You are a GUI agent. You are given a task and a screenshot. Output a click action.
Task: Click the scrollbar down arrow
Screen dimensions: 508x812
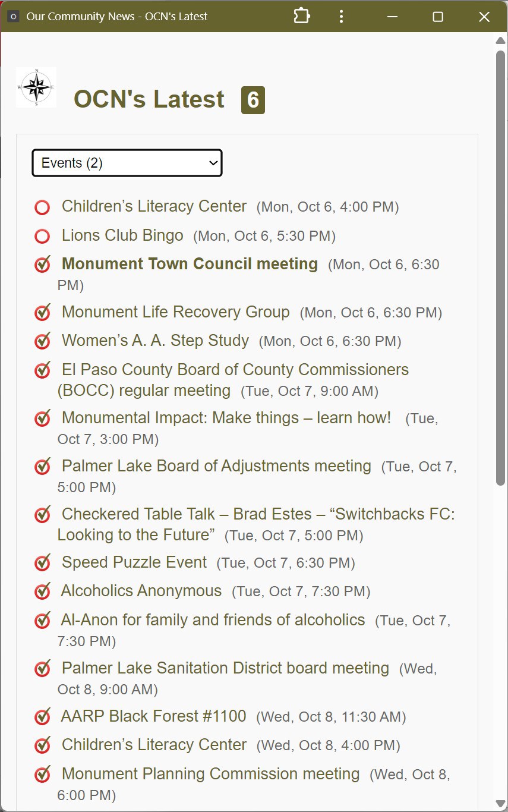[500, 804]
